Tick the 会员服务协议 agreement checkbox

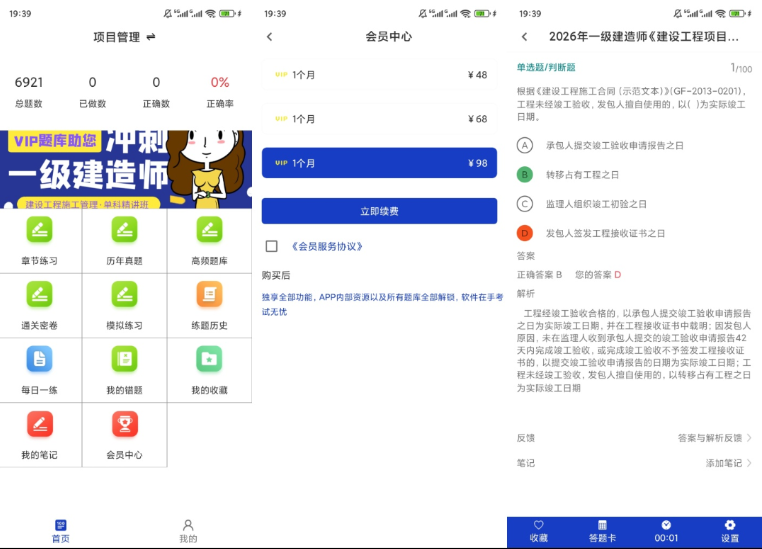pyautogui.click(x=272, y=246)
